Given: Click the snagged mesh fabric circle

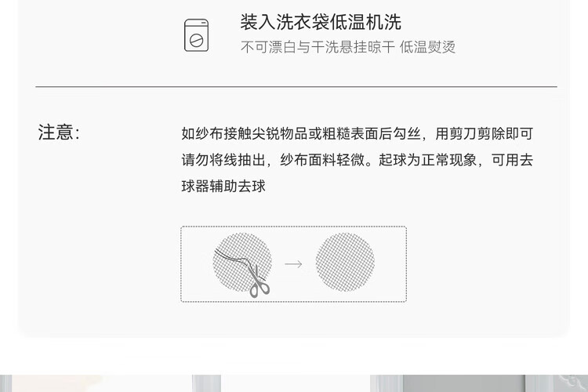Looking at the screenshot, I should (242, 263).
